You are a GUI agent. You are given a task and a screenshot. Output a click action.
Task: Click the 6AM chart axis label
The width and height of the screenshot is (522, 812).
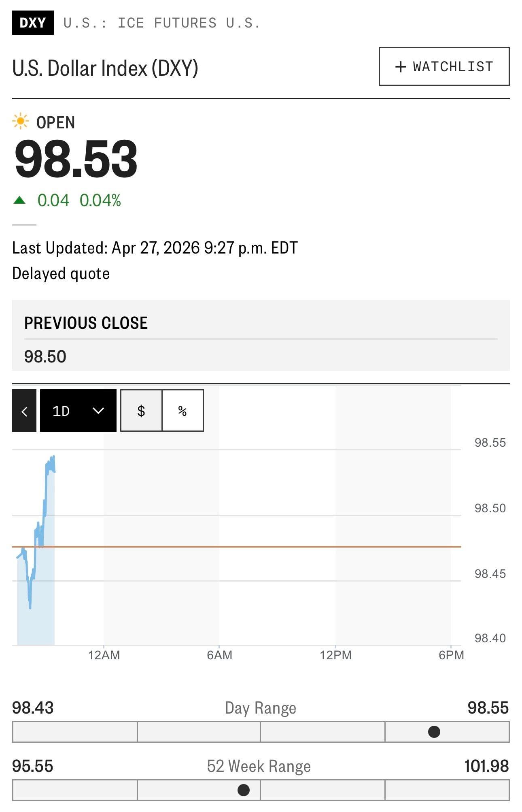click(x=219, y=655)
